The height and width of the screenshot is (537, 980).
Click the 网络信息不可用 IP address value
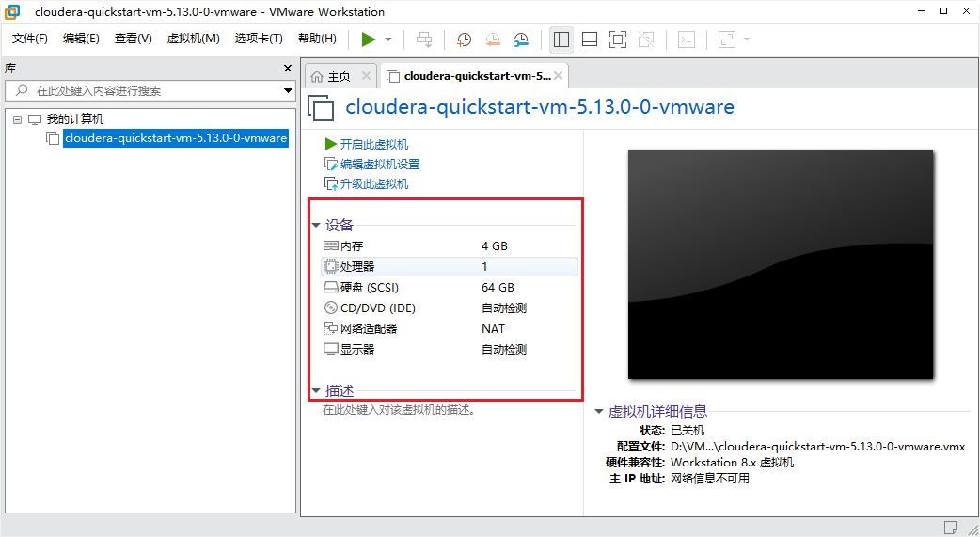coord(709,479)
